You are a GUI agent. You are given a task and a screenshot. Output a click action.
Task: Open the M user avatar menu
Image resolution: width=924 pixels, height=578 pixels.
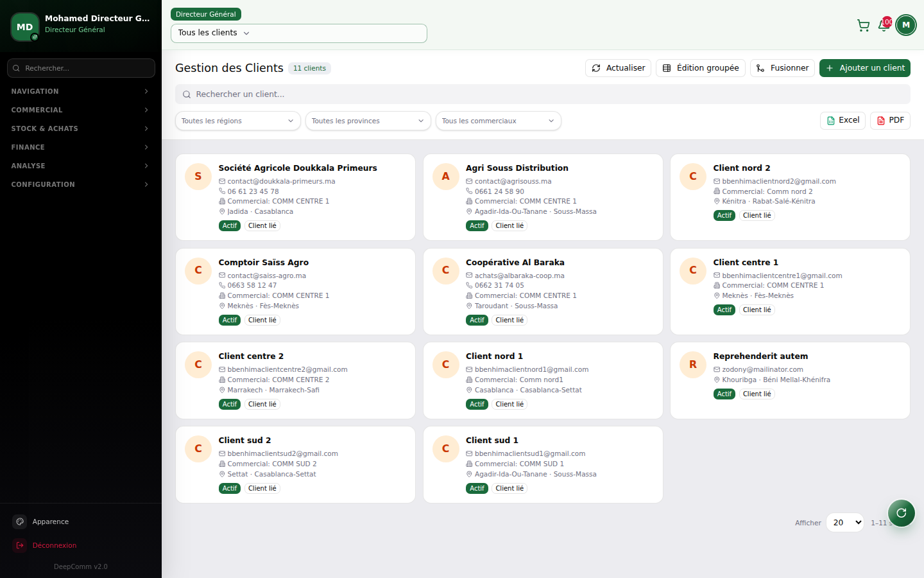[906, 25]
